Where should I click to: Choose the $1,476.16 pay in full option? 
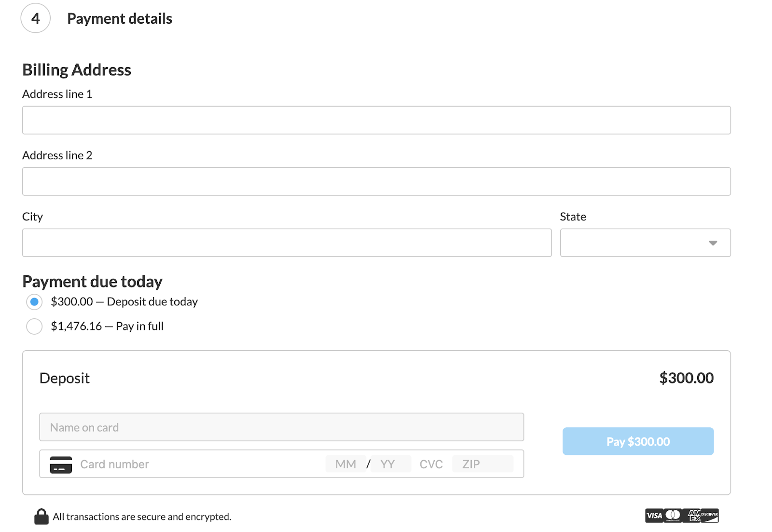[34, 327]
